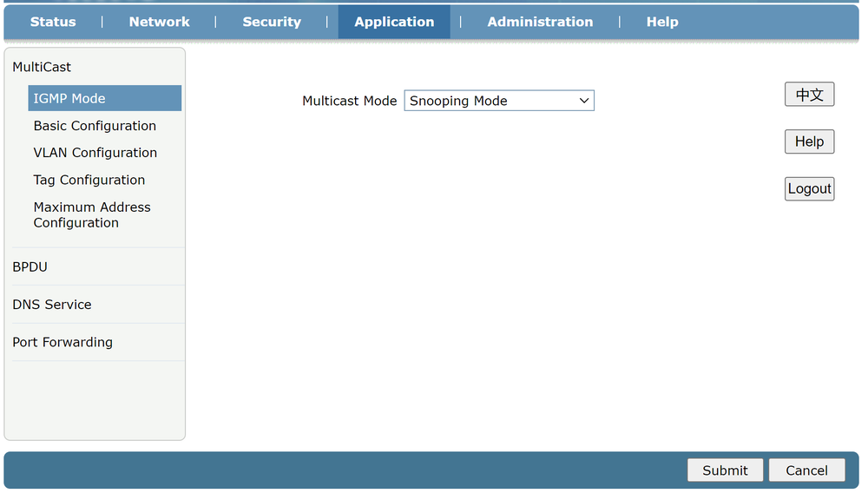This screenshot has height=493, width=868.
Task: Expand the Multicast Mode dropdown
Action: (499, 101)
